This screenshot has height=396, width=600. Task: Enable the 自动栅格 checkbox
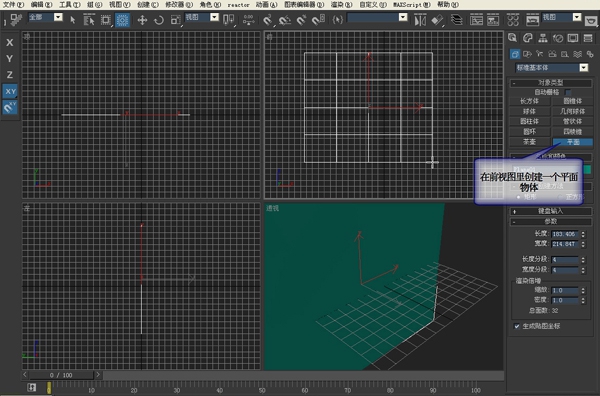[568, 92]
